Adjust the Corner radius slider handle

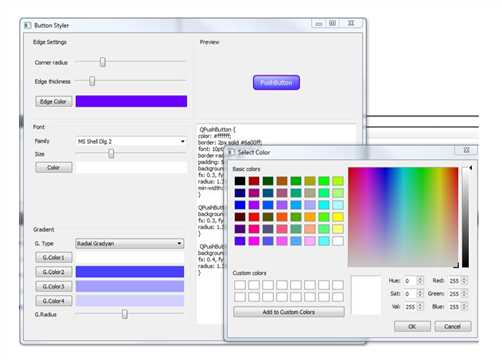pyautogui.click(x=103, y=62)
